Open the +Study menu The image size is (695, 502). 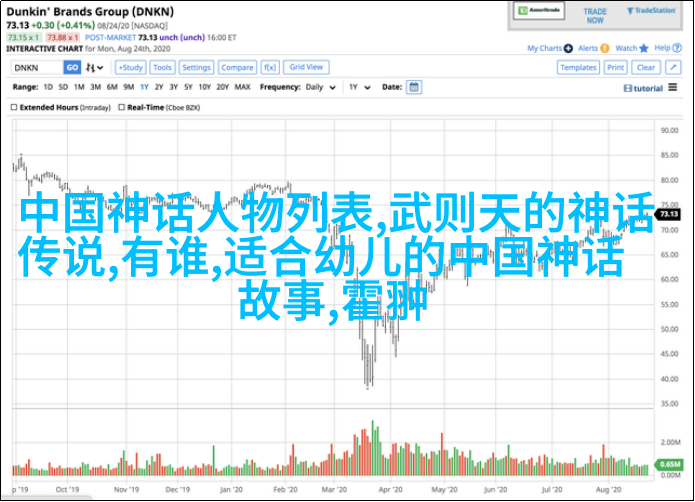click(130, 68)
